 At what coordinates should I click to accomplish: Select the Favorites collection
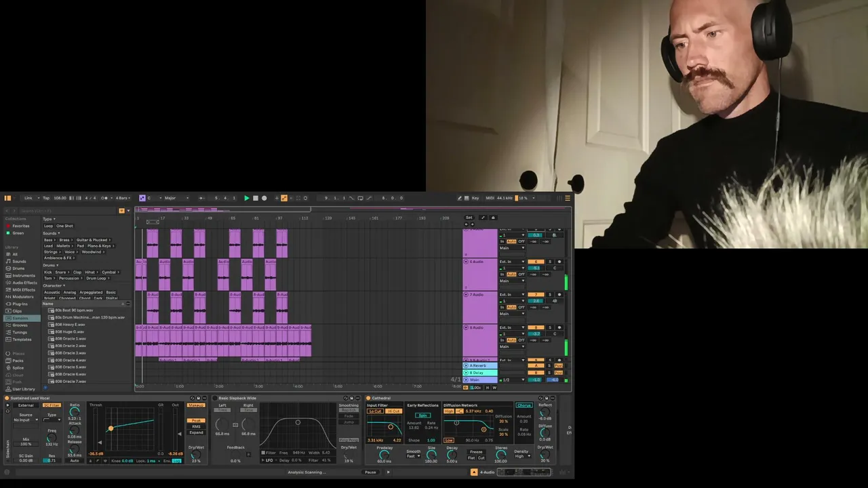[20, 226]
